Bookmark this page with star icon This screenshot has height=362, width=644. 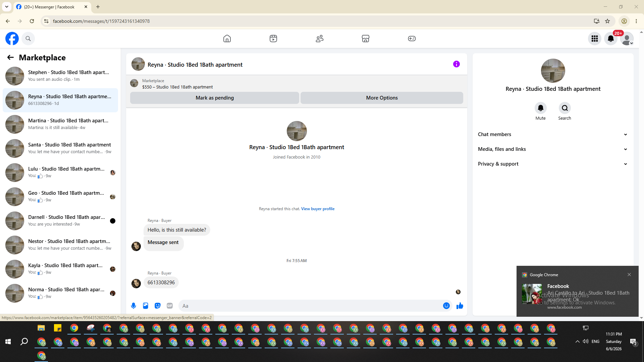point(607,21)
